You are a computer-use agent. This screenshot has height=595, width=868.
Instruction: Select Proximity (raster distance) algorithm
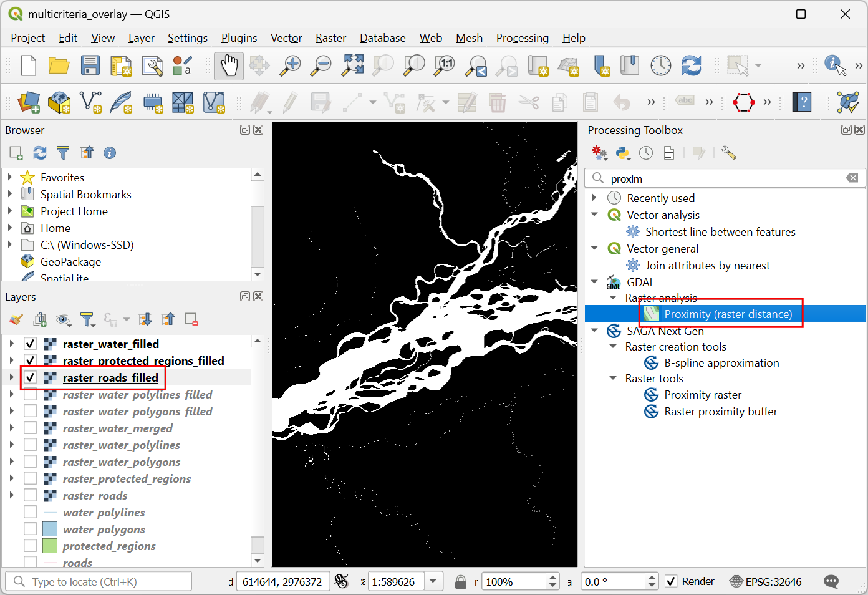click(728, 314)
